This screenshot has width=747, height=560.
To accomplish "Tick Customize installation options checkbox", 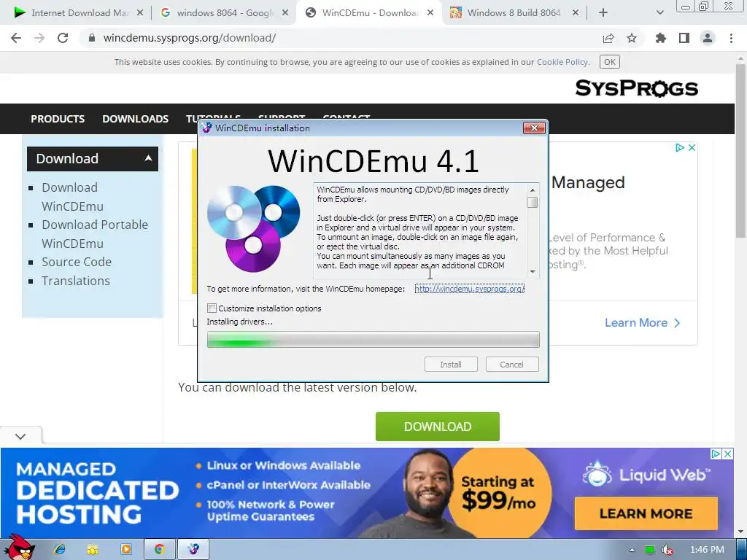I will [212, 308].
